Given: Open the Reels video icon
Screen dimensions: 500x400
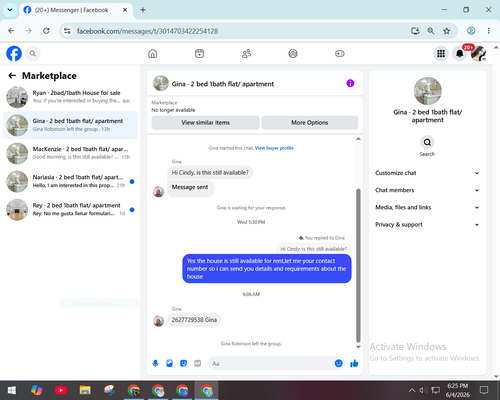Looking at the screenshot, I should click(199, 53).
